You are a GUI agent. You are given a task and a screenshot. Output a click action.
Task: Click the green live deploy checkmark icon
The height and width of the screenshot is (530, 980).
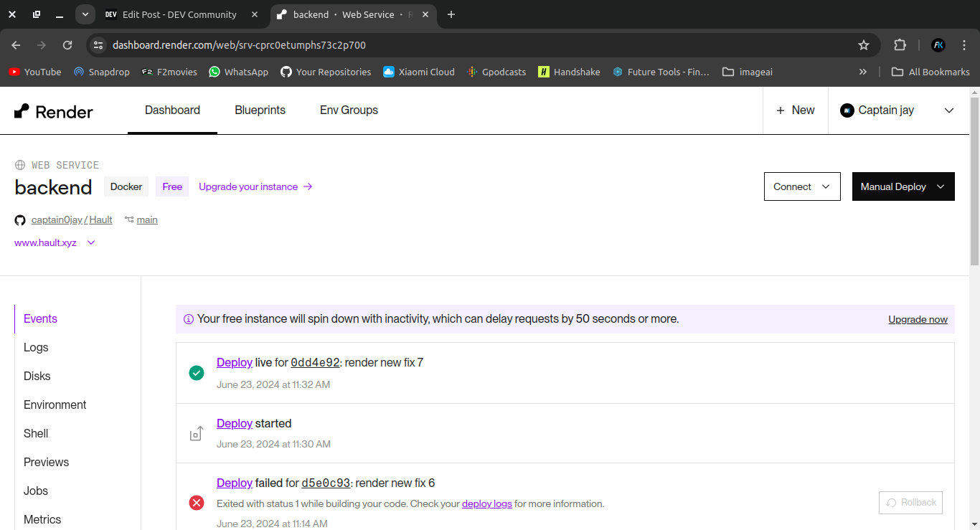(x=196, y=373)
